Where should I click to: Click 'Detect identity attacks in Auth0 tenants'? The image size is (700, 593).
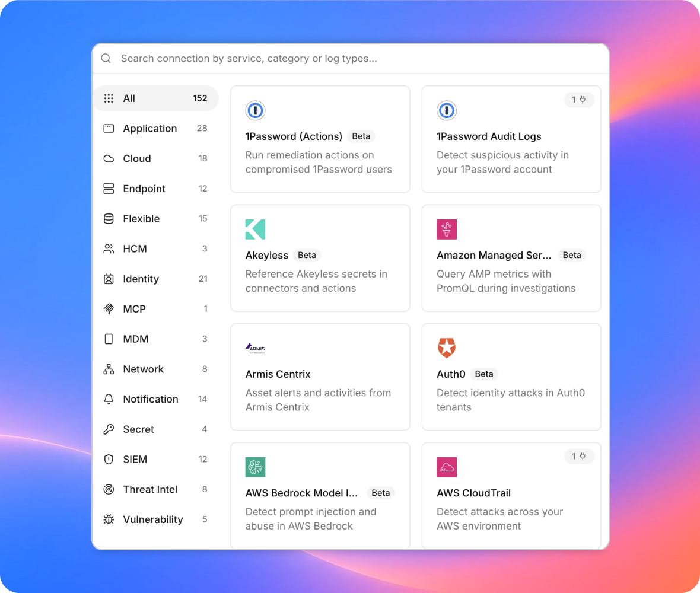(511, 400)
